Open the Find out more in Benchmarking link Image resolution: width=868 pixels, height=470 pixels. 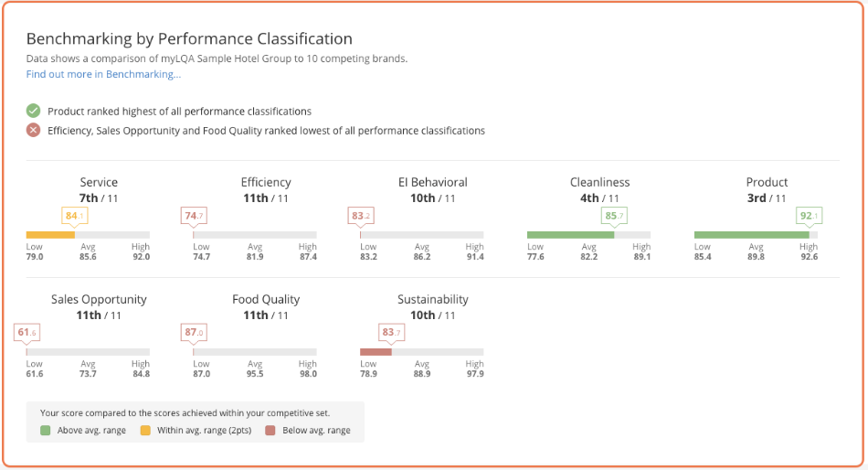tap(103, 74)
